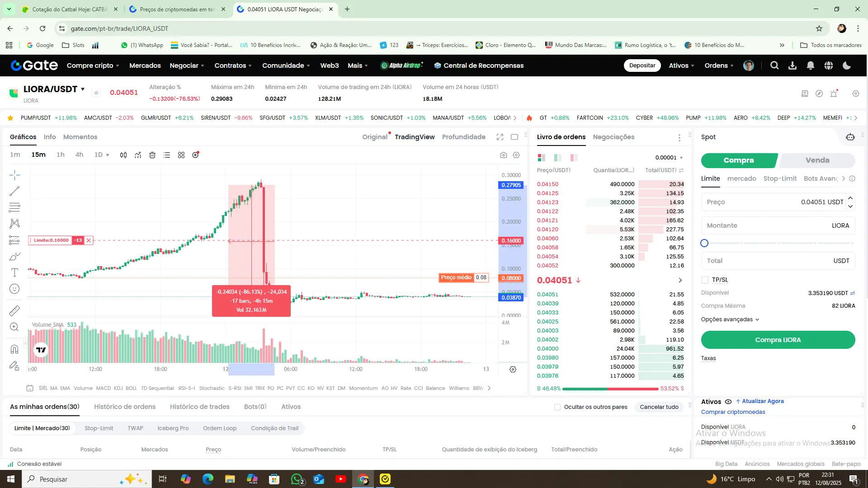Click the download app icon in header
Screen dimensions: 868x488
pyautogui.click(x=793, y=66)
